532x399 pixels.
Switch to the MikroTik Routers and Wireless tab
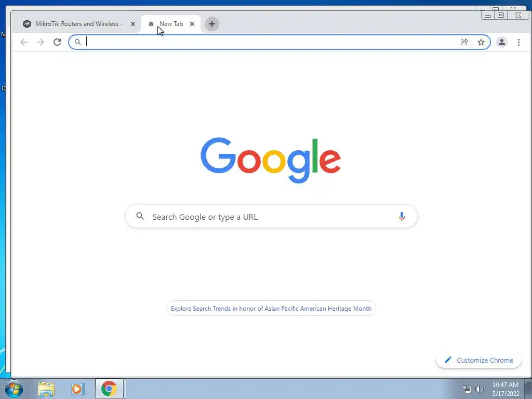[79, 24]
